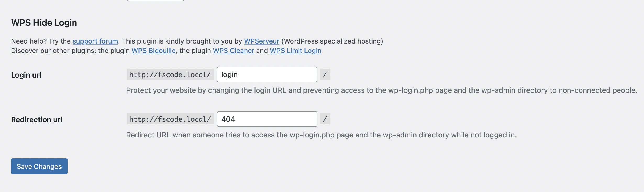Click the Redirection url label
This screenshot has height=192, width=644.
[x=37, y=120]
